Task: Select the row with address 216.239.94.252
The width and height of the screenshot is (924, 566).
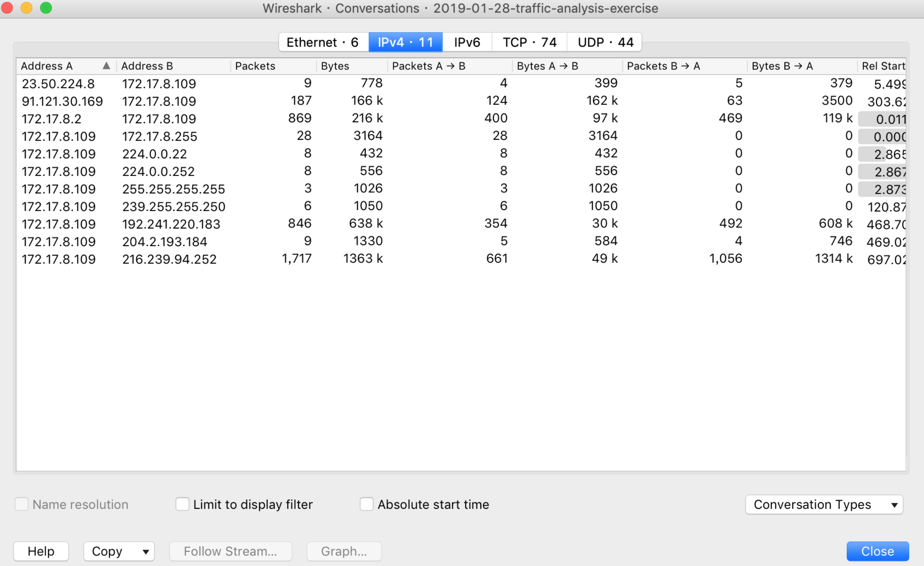Action: (169, 259)
